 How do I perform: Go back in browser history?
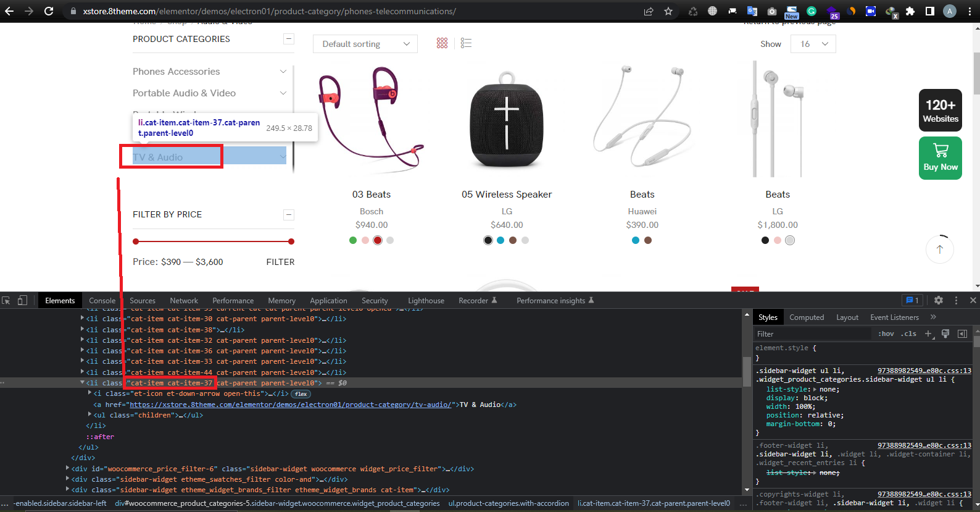[x=9, y=11]
